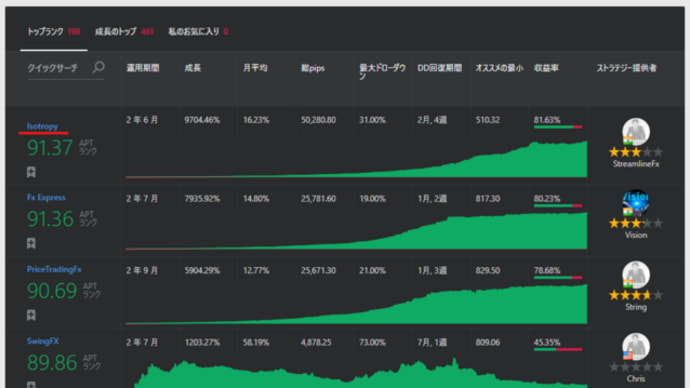Click the 91.36 APT rank score
The width and height of the screenshot is (690, 388).
(50, 219)
